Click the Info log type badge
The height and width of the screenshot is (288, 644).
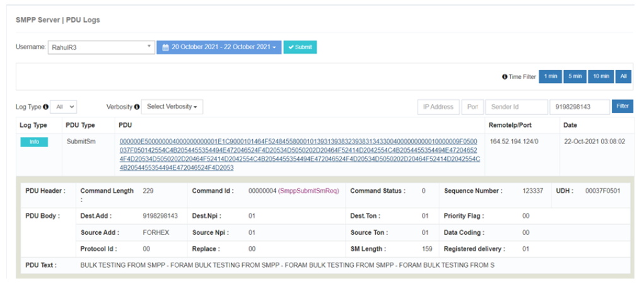(x=34, y=142)
